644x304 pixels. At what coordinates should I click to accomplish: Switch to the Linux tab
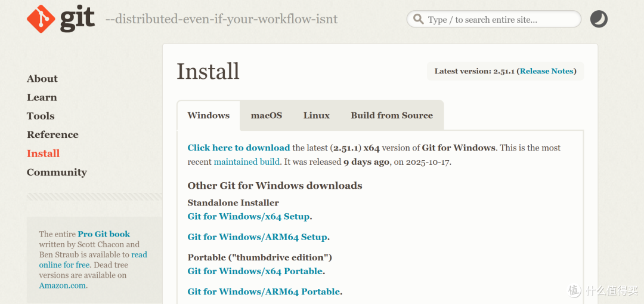pos(316,115)
